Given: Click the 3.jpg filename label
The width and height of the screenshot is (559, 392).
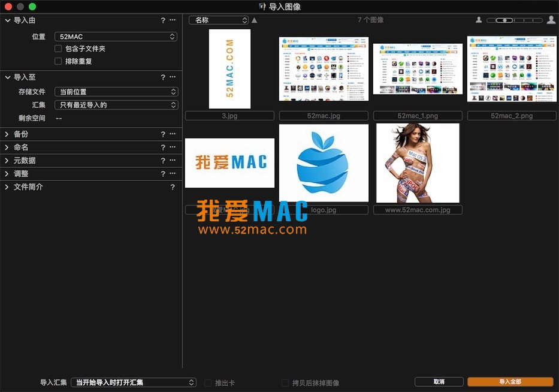Looking at the screenshot, I should [x=229, y=116].
